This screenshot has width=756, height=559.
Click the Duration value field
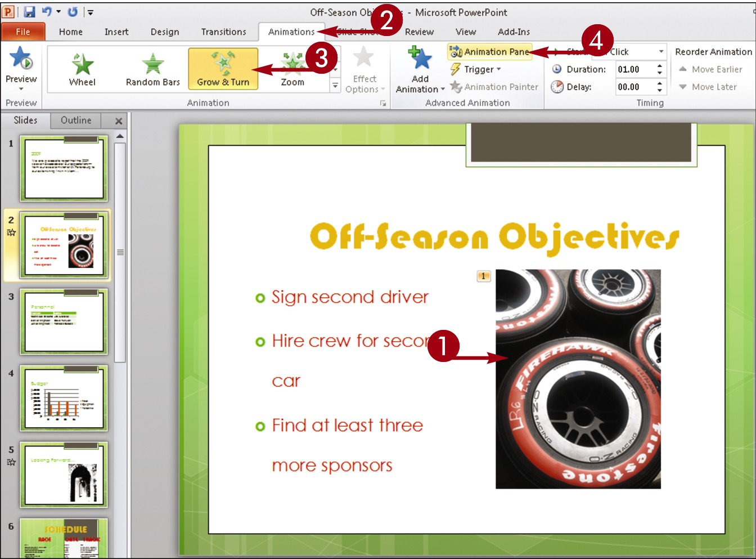[x=634, y=69]
